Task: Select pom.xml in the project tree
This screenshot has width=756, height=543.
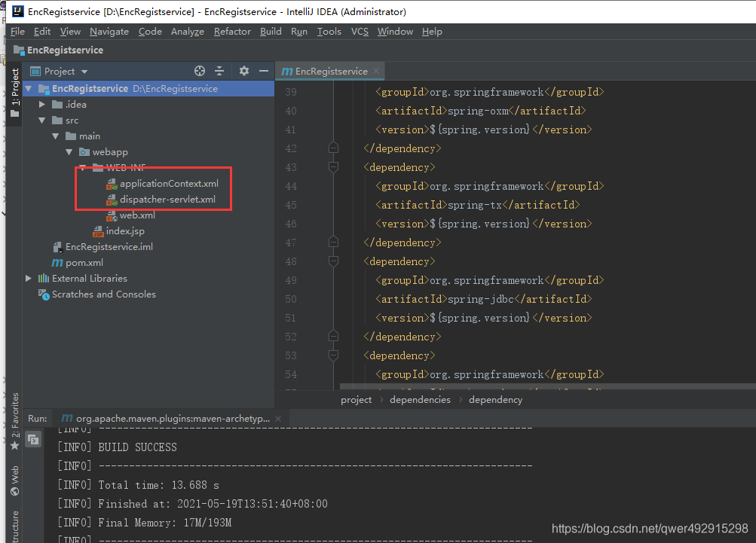Action: [84, 263]
